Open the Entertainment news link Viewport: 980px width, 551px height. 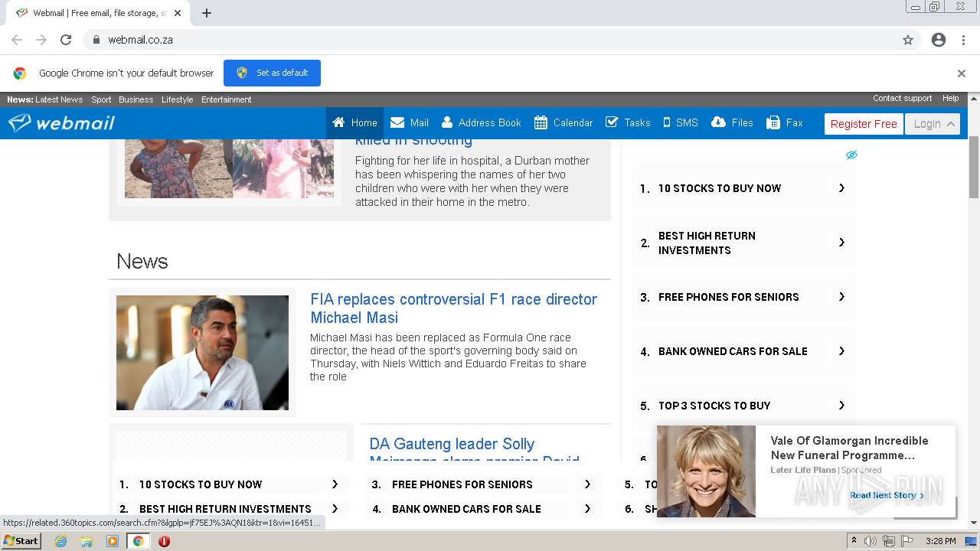[226, 99]
